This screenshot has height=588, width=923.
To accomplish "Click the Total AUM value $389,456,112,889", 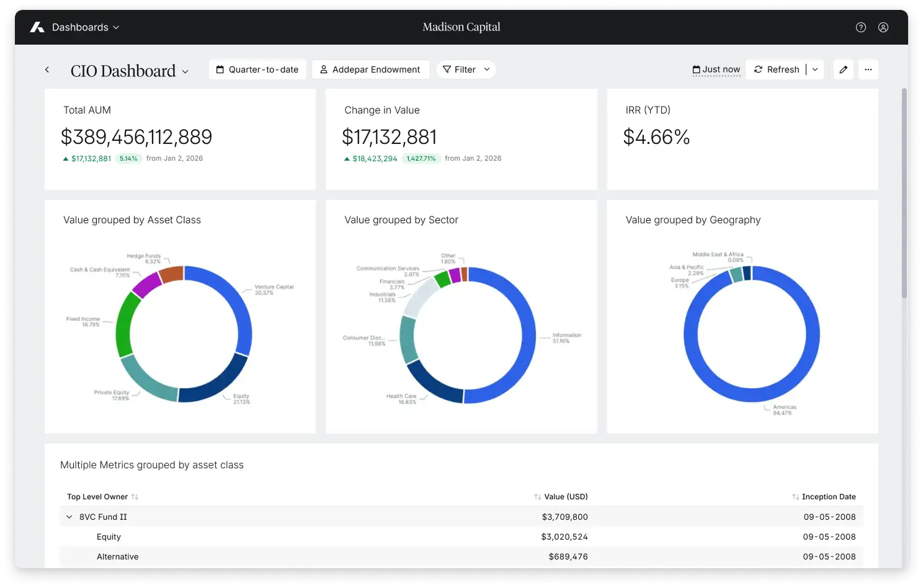I will 136,137.
